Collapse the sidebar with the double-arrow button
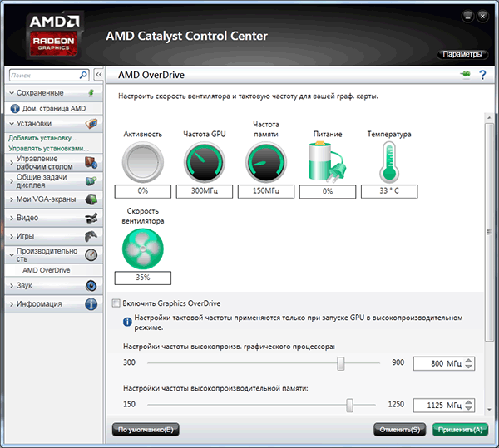 [99, 75]
